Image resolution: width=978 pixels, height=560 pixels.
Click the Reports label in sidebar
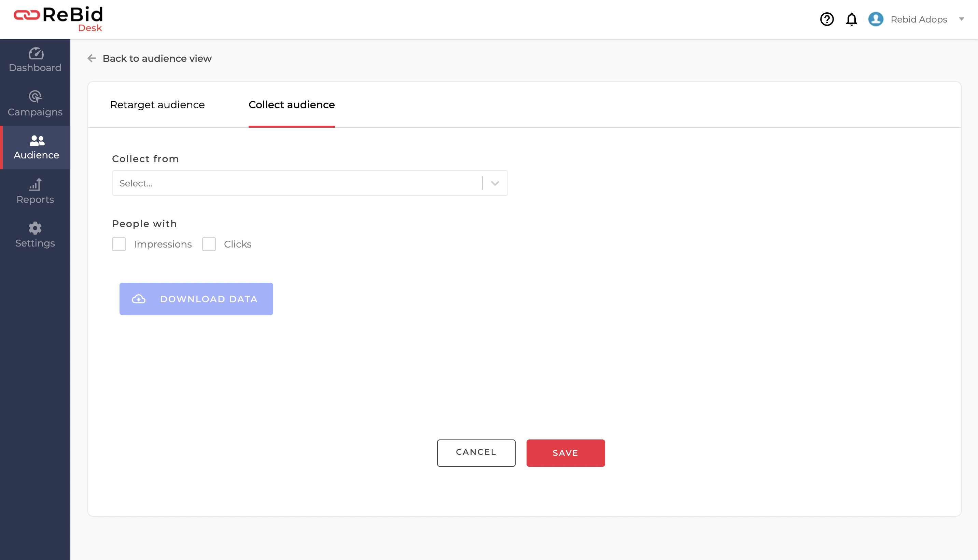(35, 200)
